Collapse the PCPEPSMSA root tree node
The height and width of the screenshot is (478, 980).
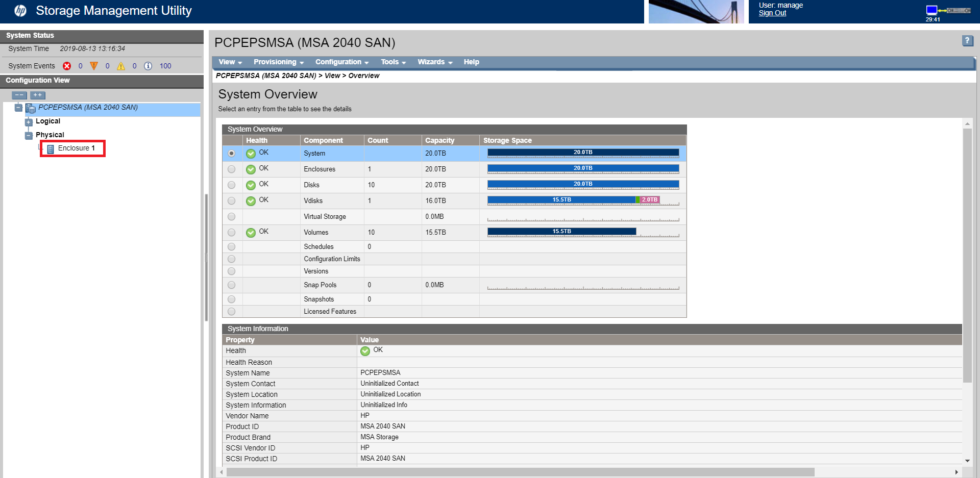click(18, 108)
